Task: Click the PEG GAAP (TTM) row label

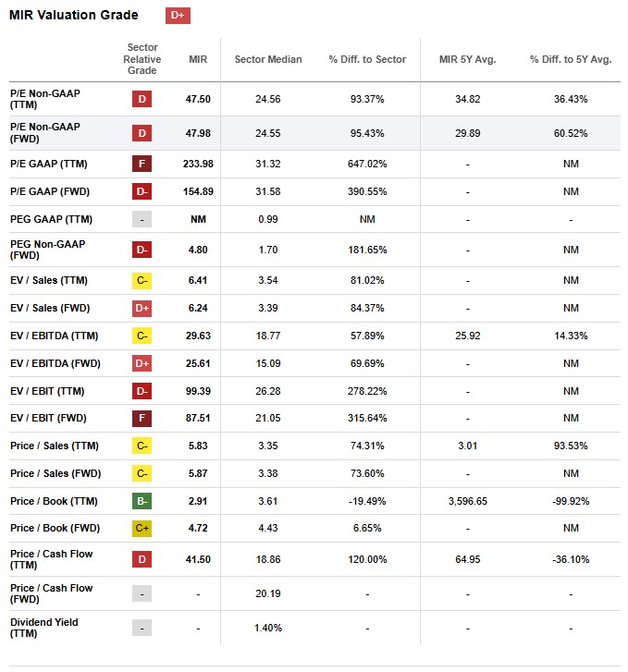Action: [52, 219]
